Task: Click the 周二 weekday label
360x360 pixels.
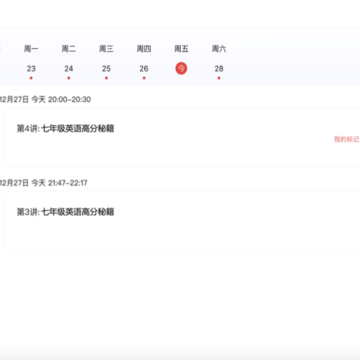Action: tap(69, 49)
